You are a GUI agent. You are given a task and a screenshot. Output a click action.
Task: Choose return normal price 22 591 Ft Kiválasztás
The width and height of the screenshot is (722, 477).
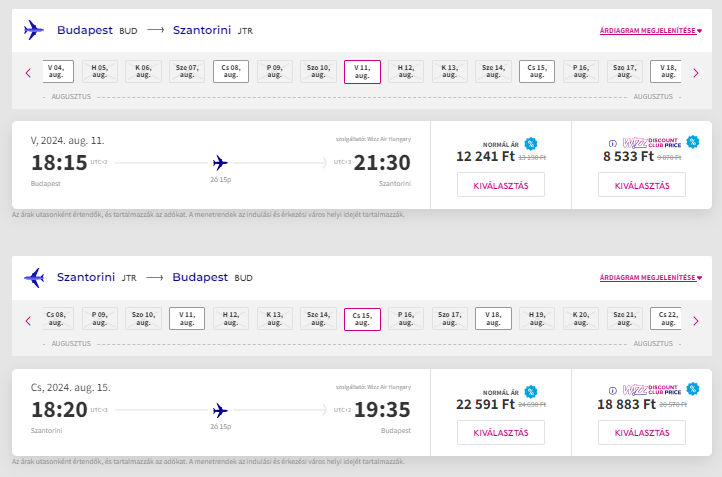tap(501, 432)
